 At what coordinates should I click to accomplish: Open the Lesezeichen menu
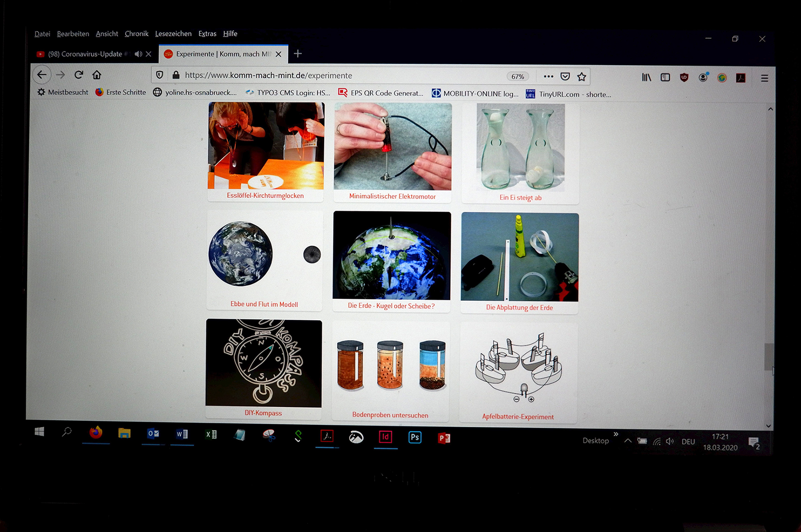pyautogui.click(x=173, y=34)
